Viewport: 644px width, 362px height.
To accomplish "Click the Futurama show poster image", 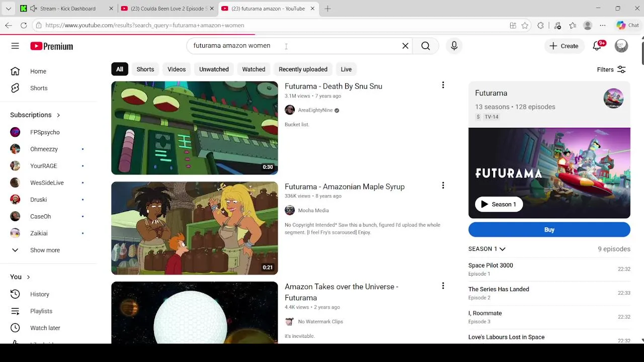I will click(549, 173).
